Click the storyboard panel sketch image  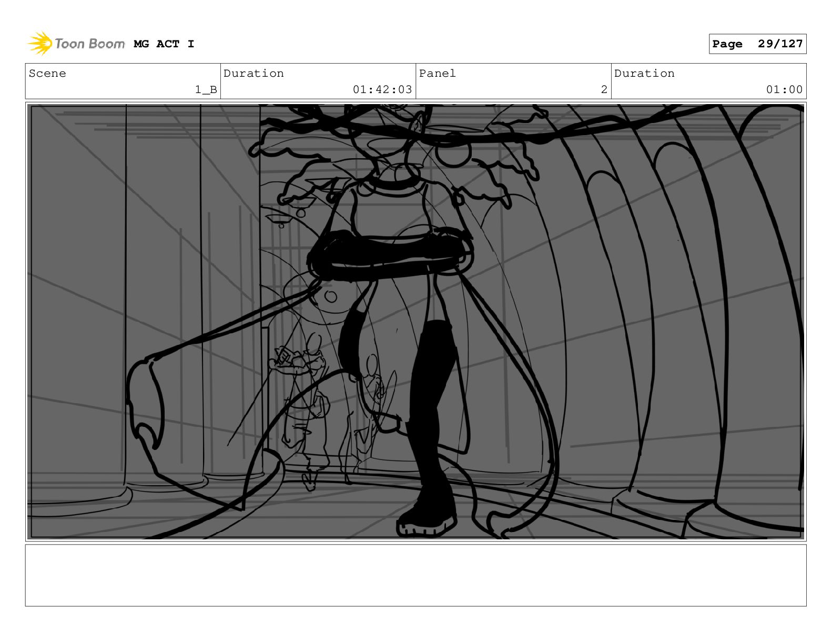416,322
